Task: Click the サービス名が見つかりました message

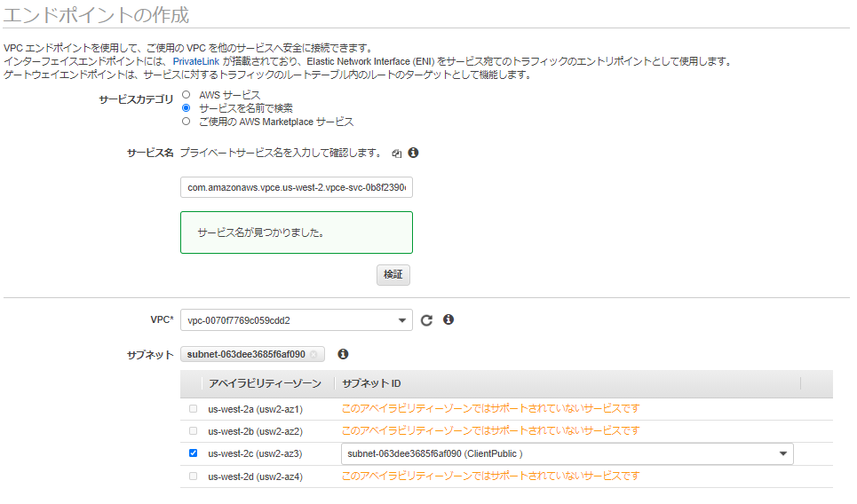Action: click(x=297, y=232)
